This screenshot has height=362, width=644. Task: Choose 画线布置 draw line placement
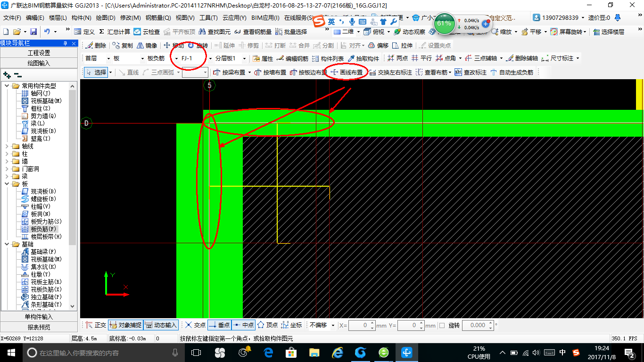347,73
